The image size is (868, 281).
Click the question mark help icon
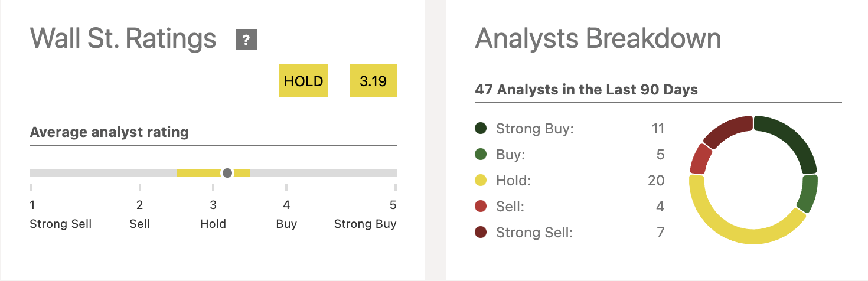[246, 40]
